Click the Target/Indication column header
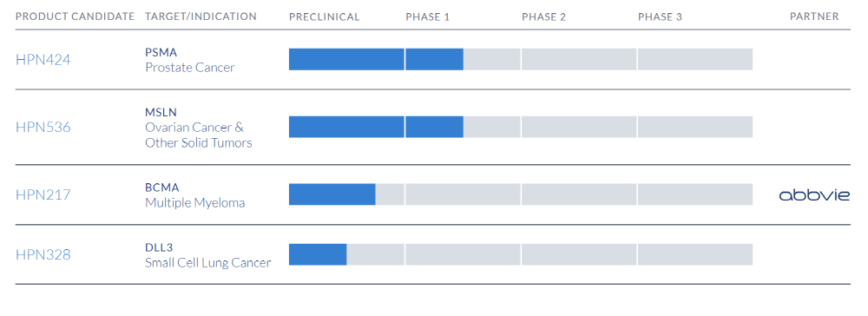Image resolution: width=868 pixels, height=316 pixels. click(201, 16)
